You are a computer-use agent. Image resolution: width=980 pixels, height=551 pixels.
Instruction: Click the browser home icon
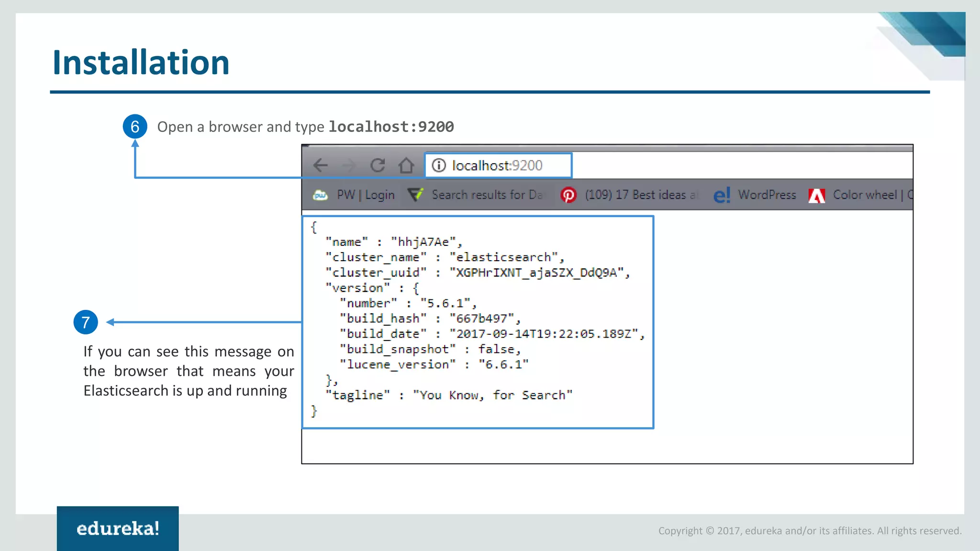(x=406, y=165)
